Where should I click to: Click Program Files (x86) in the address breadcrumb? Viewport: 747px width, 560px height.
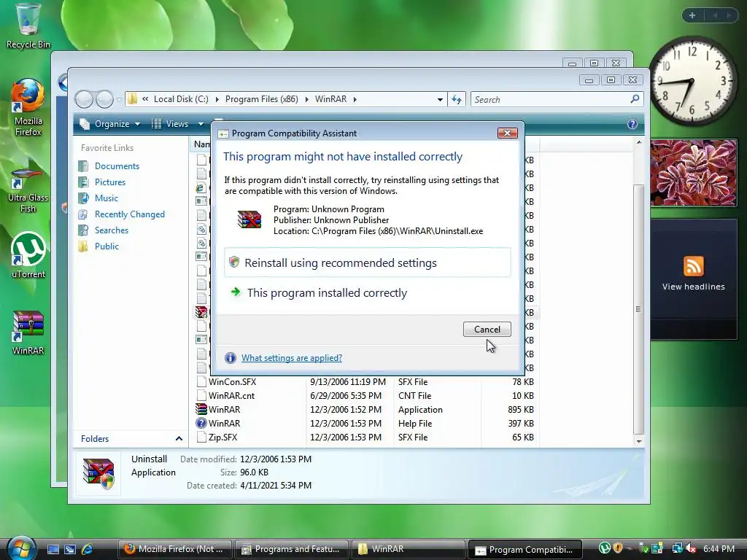[262, 99]
